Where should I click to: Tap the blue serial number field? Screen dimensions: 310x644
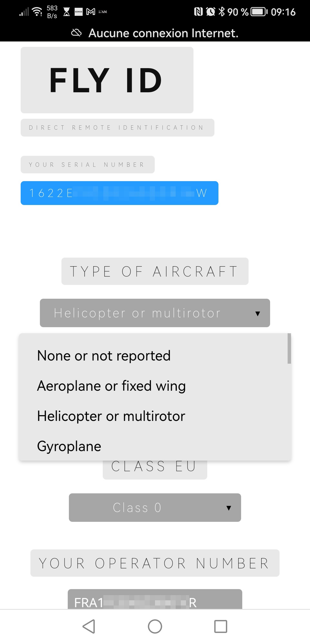pyautogui.click(x=119, y=193)
